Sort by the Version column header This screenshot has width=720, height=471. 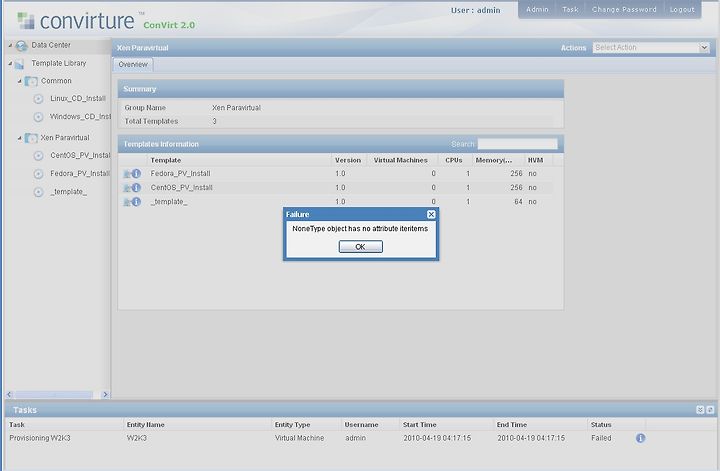[x=349, y=160]
